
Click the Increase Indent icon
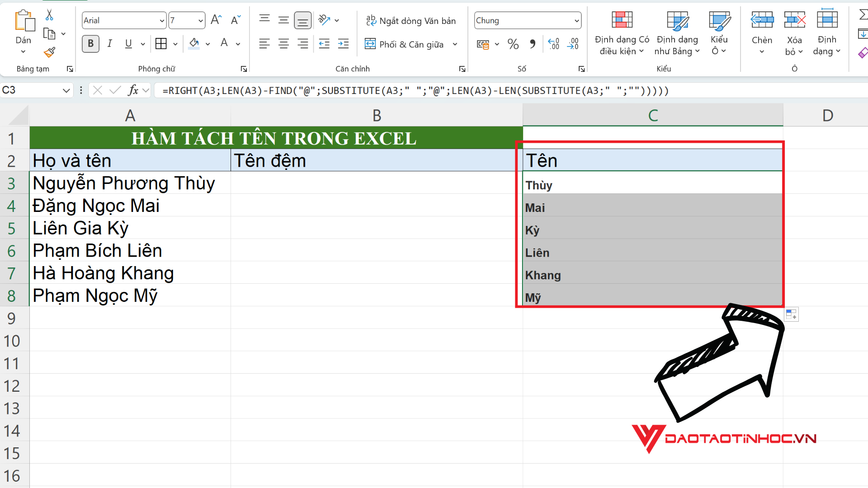344,44
